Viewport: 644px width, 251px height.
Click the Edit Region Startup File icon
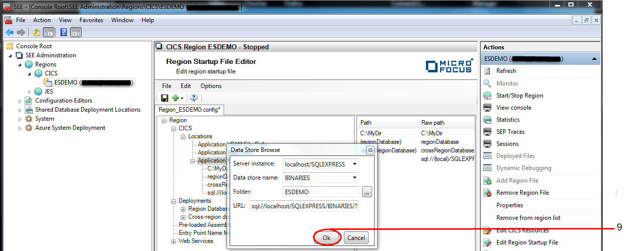[487, 242]
